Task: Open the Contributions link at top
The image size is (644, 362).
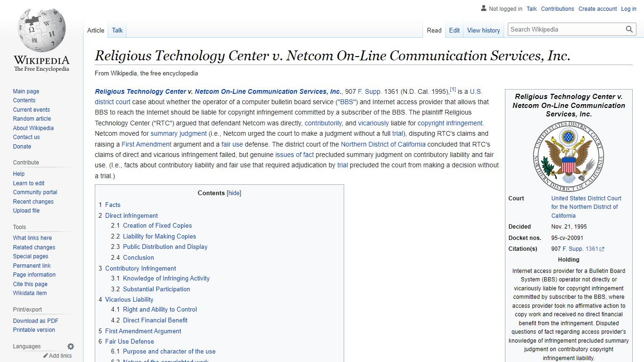Action: pyautogui.click(x=557, y=9)
